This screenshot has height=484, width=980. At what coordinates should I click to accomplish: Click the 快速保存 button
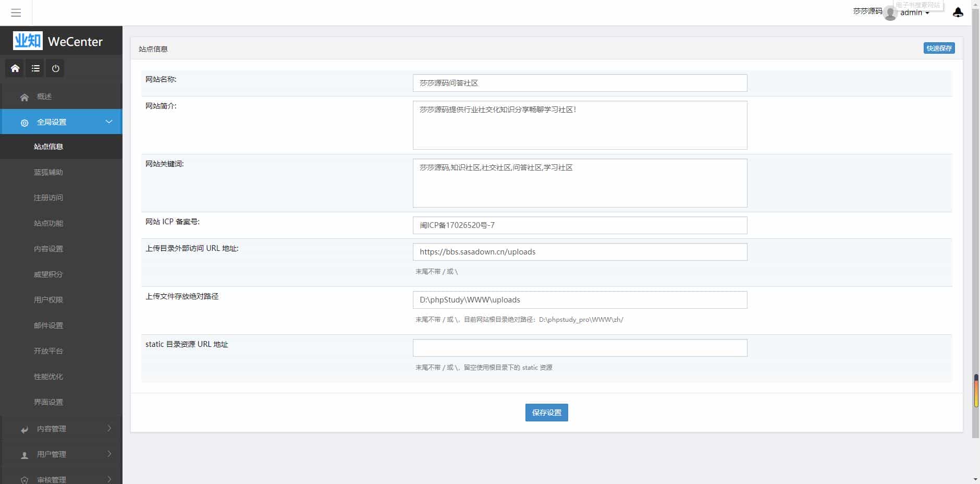939,48
